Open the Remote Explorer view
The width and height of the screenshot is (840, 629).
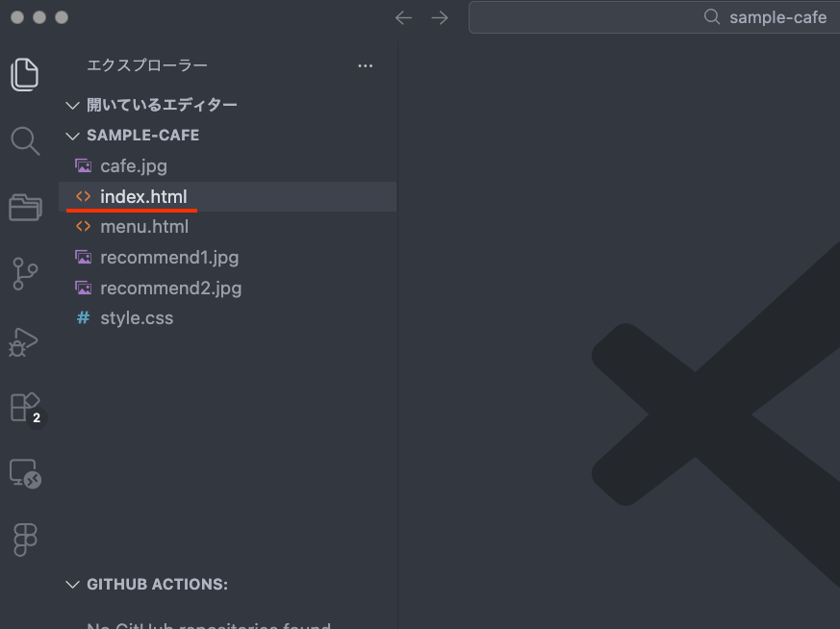(25, 473)
